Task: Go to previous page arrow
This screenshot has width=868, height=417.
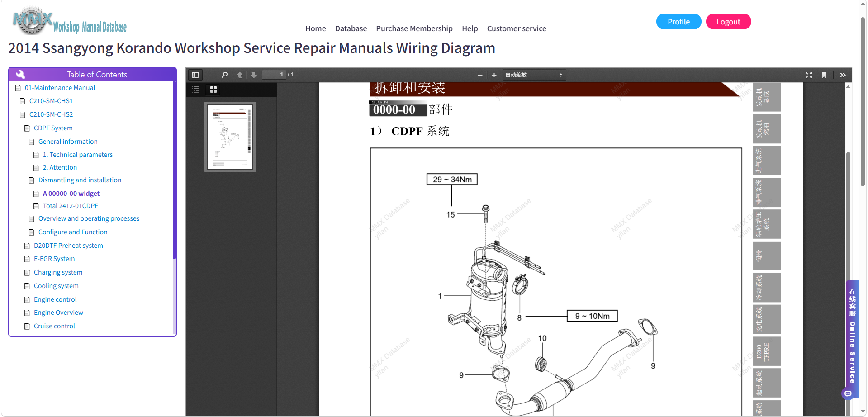Action: coord(240,75)
